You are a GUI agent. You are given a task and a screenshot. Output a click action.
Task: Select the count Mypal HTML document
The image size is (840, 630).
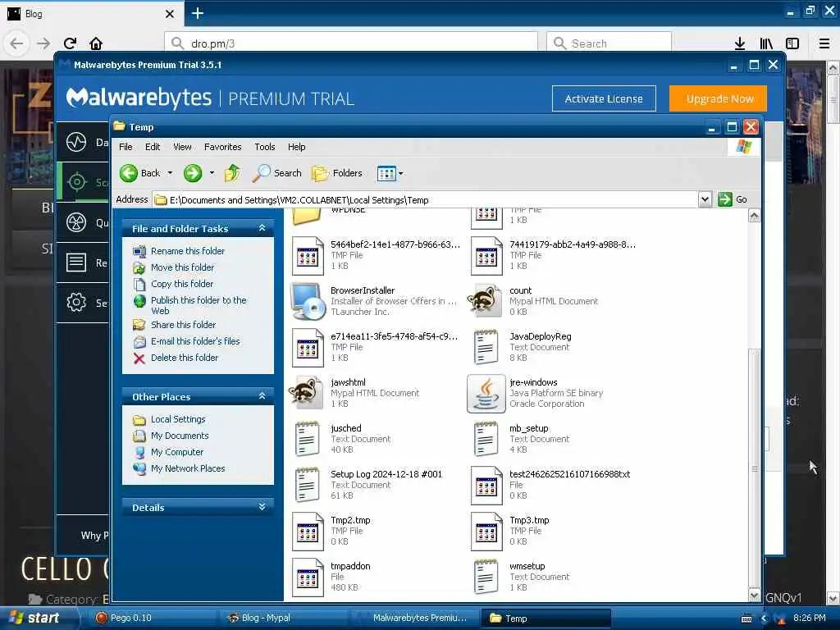click(x=486, y=301)
